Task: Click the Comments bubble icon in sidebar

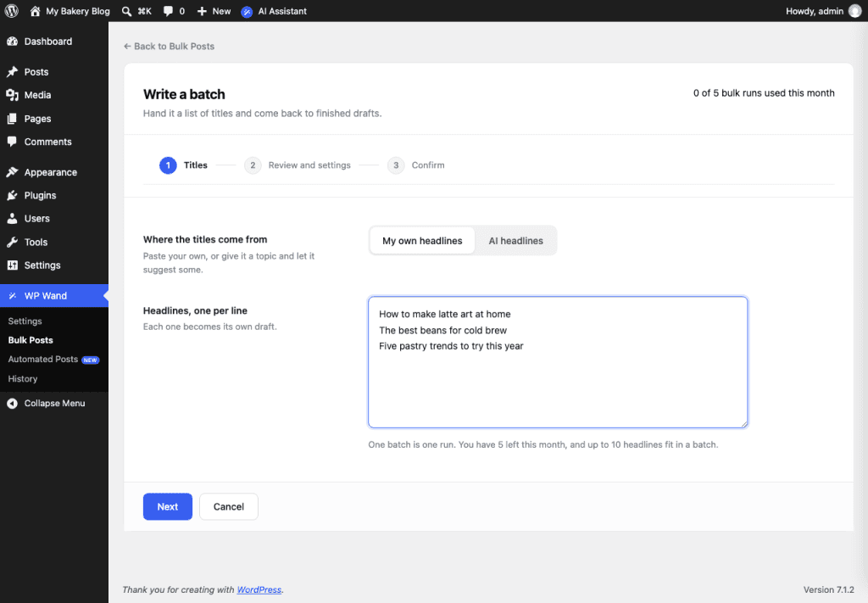Action: pos(12,142)
